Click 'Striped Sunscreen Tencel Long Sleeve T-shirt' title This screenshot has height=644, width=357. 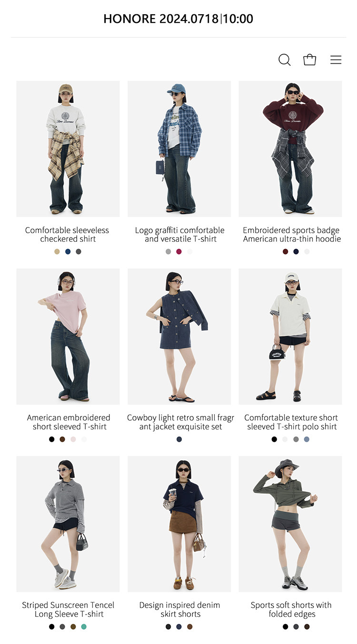pyautogui.click(x=68, y=610)
